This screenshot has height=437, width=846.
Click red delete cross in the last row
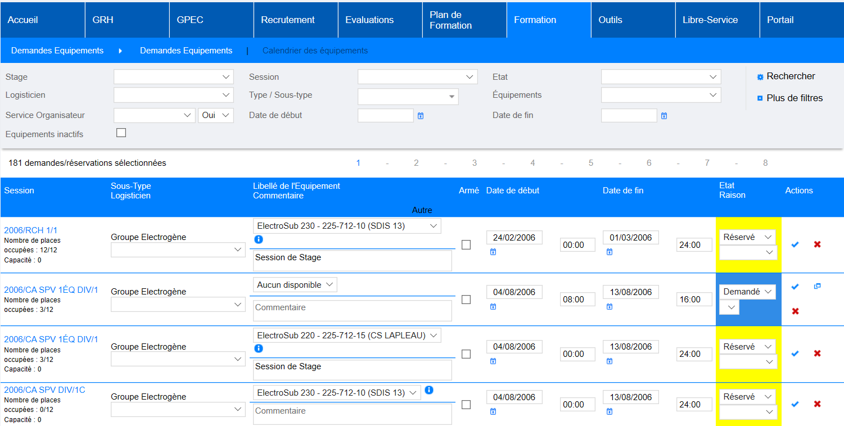[817, 404]
